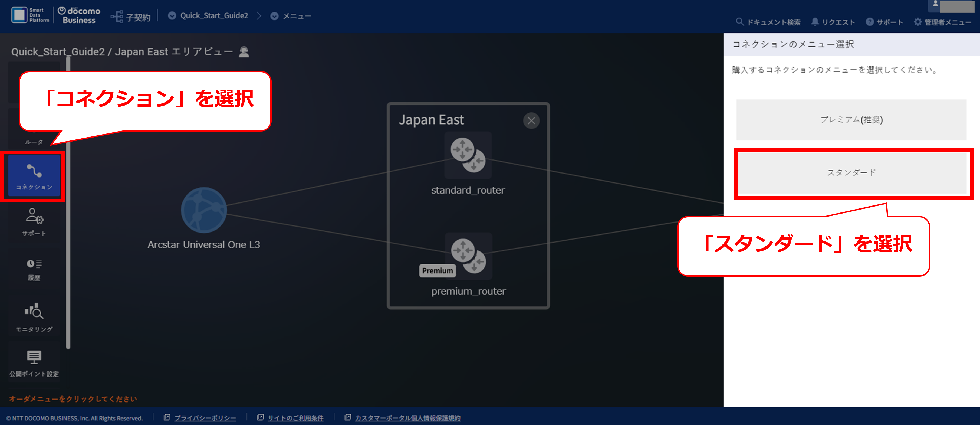Click the Quick_Start_Guide2 / Japan East エリアビュー title
This screenshot has height=425, width=980.
click(x=122, y=51)
